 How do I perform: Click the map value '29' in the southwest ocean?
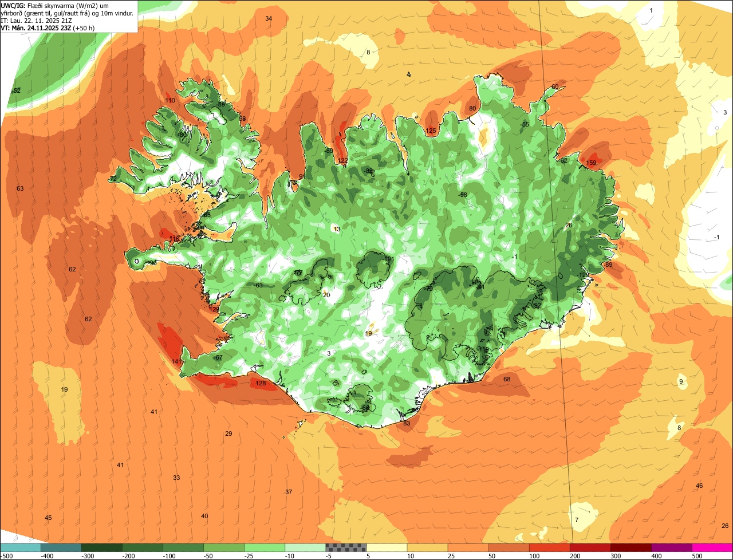[228, 433]
